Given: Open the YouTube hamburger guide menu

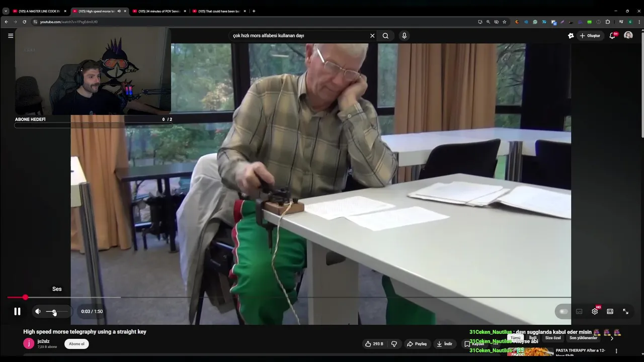Looking at the screenshot, I should pyautogui.click(x=10, y=36).
